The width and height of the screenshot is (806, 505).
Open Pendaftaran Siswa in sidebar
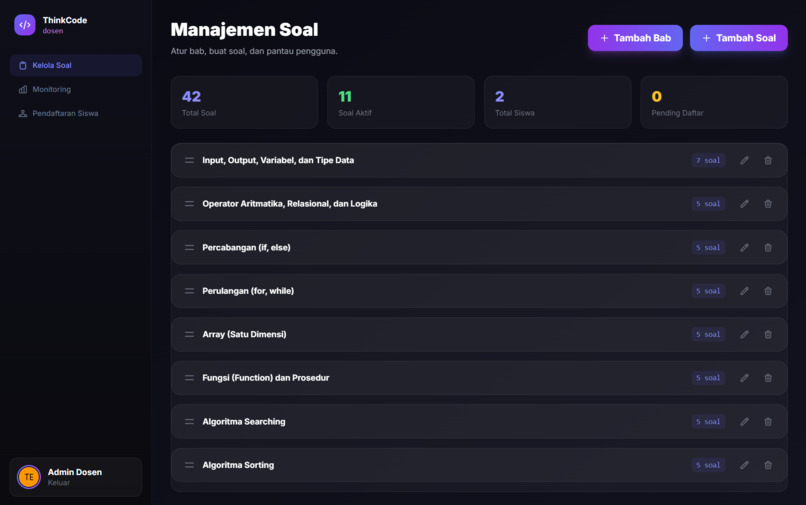[x=76, y=113]
